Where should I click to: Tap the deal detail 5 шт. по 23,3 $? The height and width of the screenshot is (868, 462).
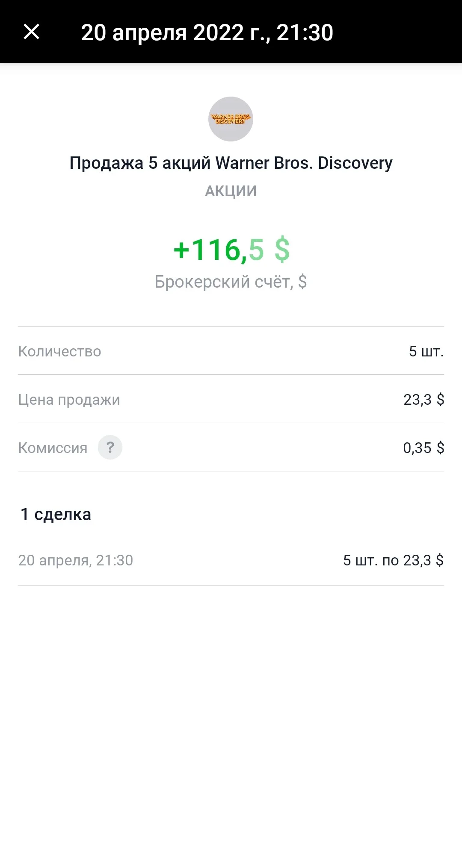(394, 560)
